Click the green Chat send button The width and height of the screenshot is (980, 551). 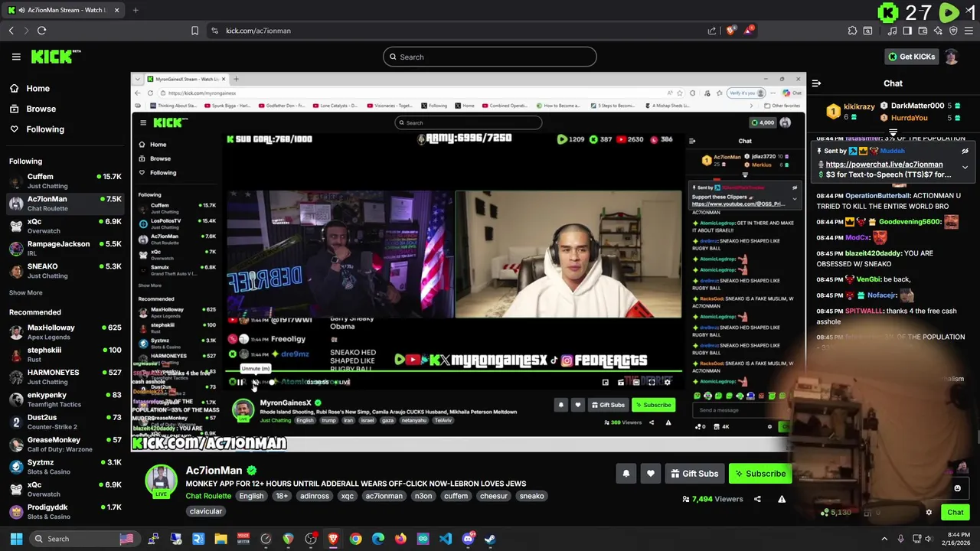point(955,513)
